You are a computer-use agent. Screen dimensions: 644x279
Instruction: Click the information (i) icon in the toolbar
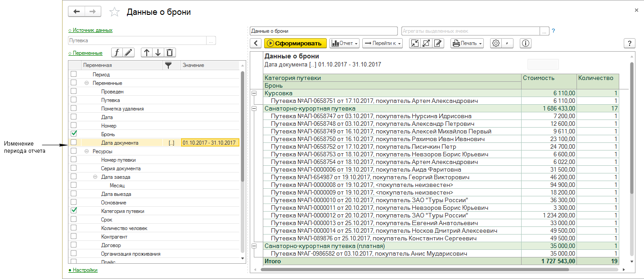pos(526,43)
